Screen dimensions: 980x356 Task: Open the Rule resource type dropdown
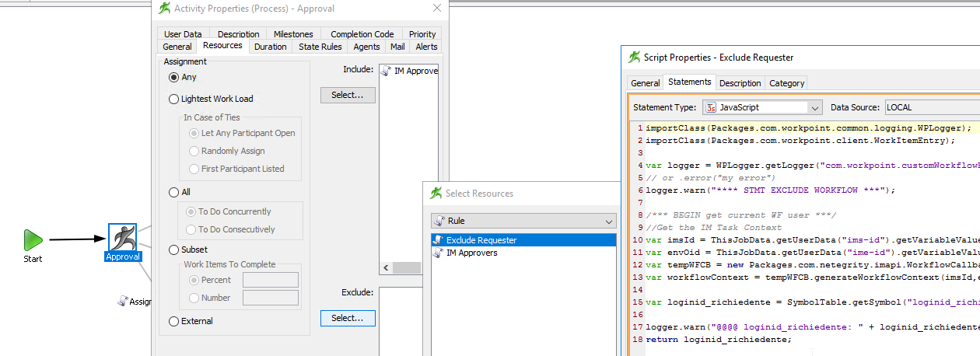tap(609, 221)
